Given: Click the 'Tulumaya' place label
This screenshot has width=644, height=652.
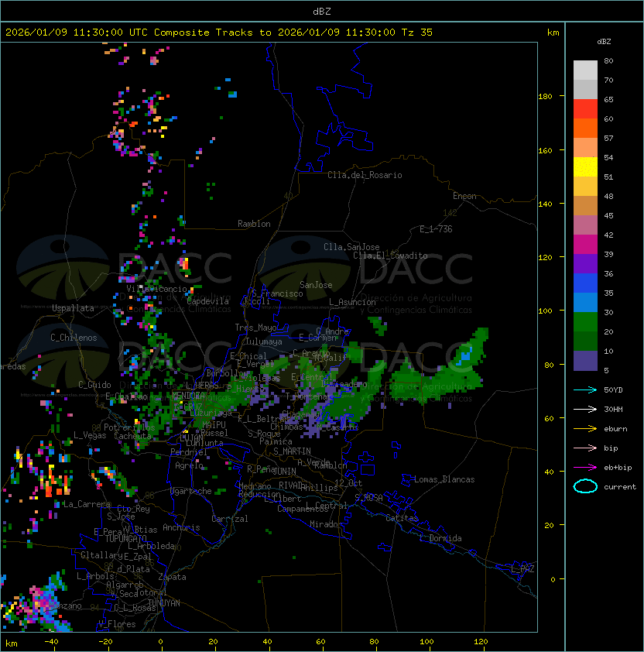Looking at the screenshot, I should pyautogui.click(x=264, y=341).
